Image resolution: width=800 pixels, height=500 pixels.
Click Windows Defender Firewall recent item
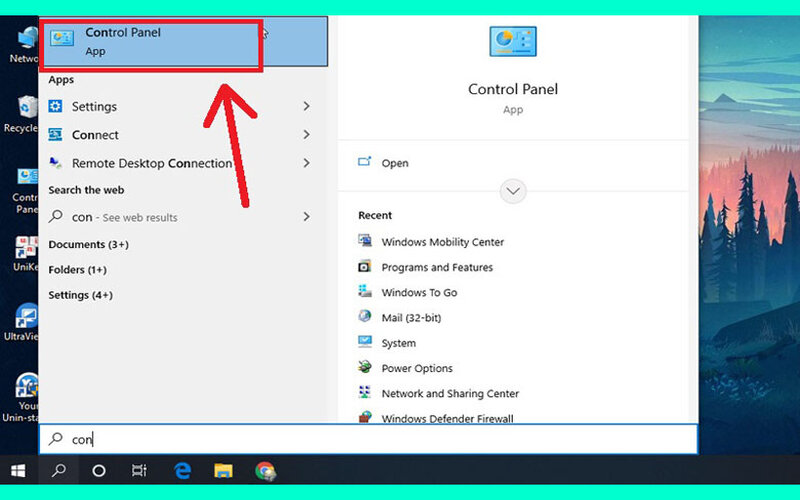click(x=446, y=418)
